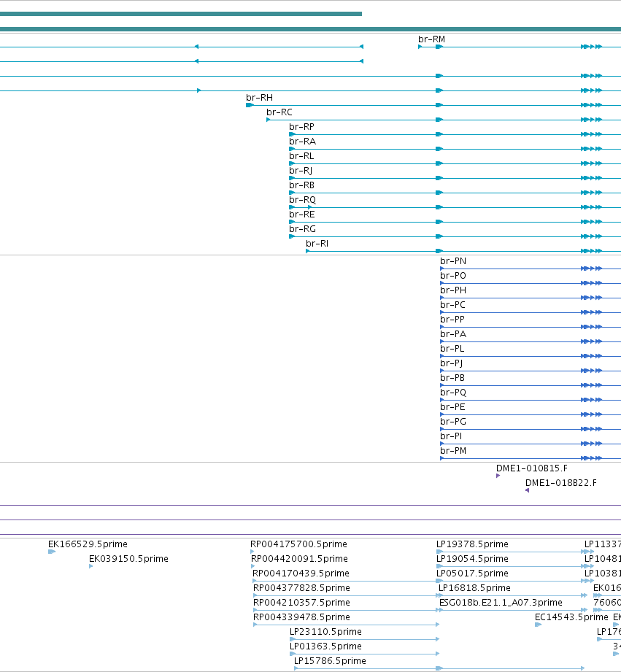Select the LP01363.5prime EST label
The image size is (621, 672).
[x=325, y=646]
